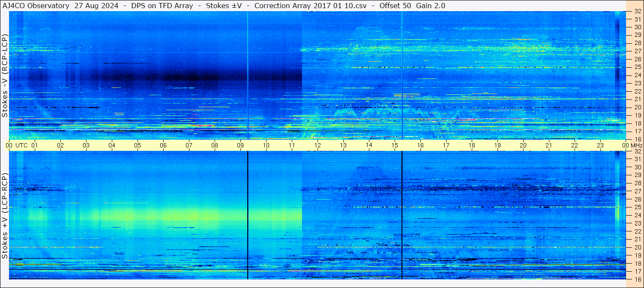Click the 14 hour marker

pyautogui.click(x=369, y=145)
